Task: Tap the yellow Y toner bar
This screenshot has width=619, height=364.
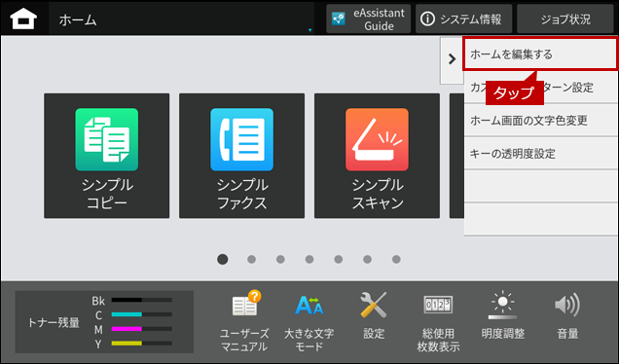Action: click(x=142, y=344)
